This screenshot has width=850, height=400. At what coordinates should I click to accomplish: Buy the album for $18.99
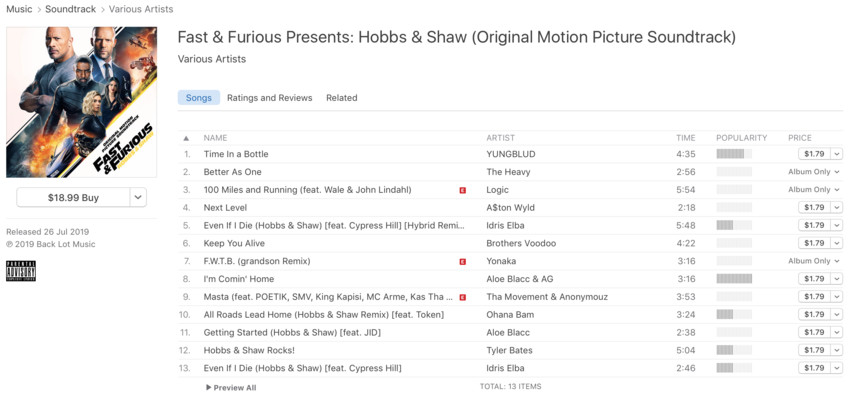[x=73, y=198]
